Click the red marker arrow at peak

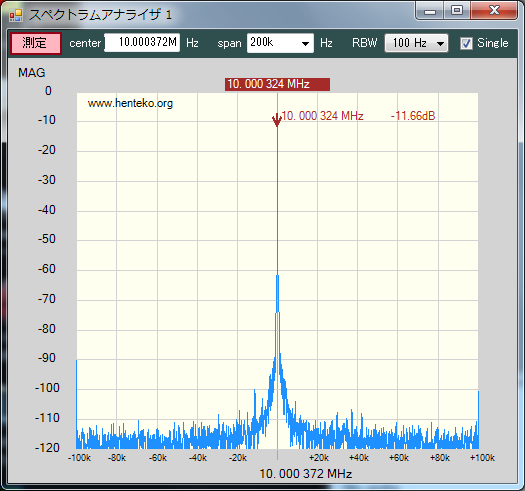coord(277,120)
